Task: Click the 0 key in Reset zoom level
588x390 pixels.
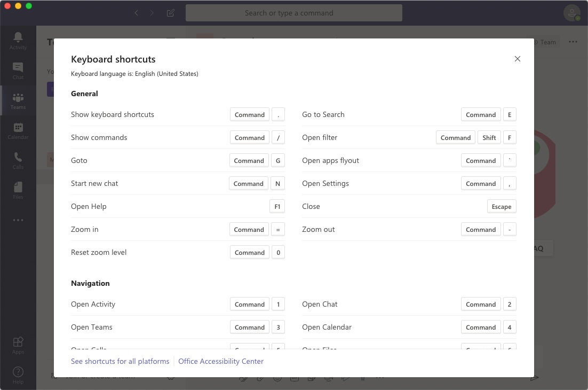Action: coord(278,252)
